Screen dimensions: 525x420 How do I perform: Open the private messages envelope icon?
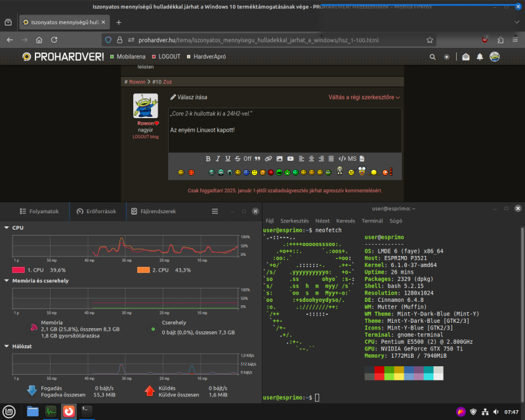pos(466,57)
